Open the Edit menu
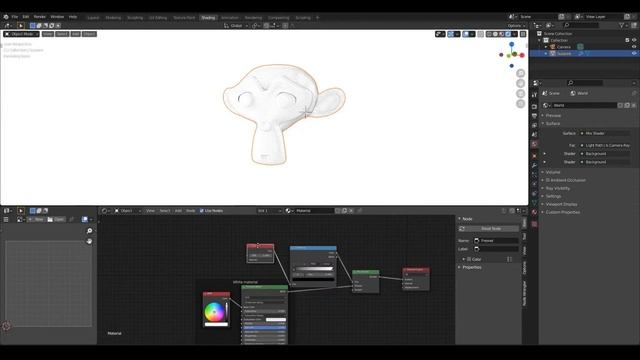Image resolution: width=640 pixels, height=360 pixels. pos(26,17)
